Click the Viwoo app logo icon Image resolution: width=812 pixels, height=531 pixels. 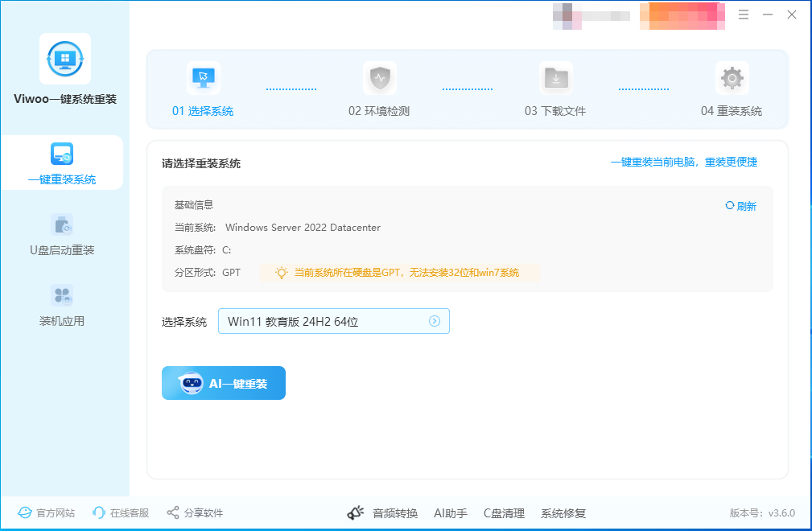coord(65,59)
